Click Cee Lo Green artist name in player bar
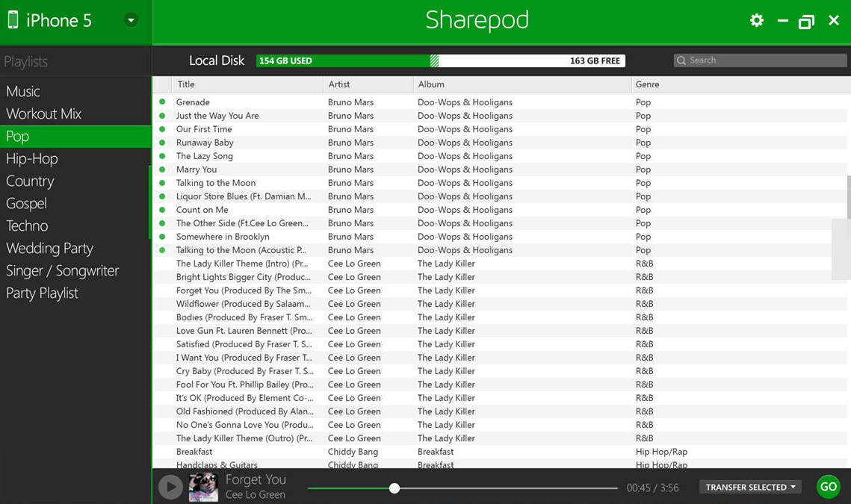 click(x=255, y=495)
